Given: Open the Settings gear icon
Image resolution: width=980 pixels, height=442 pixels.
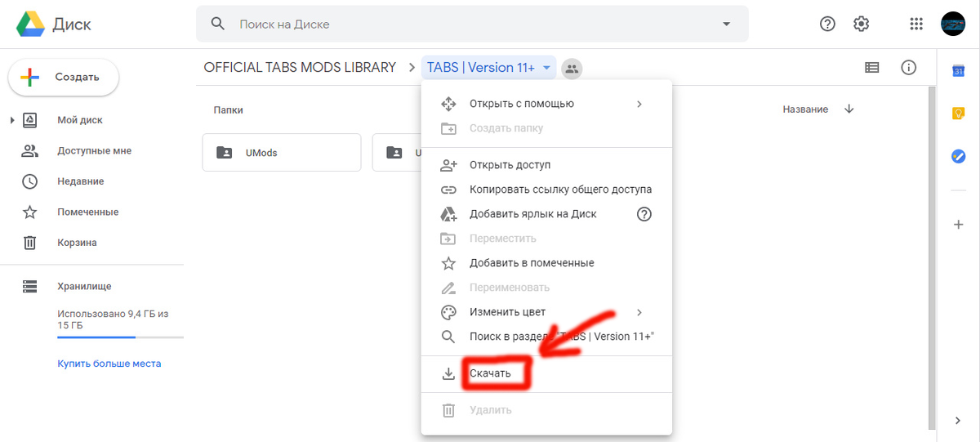Looking at the screenshot, I should (861, 24).
